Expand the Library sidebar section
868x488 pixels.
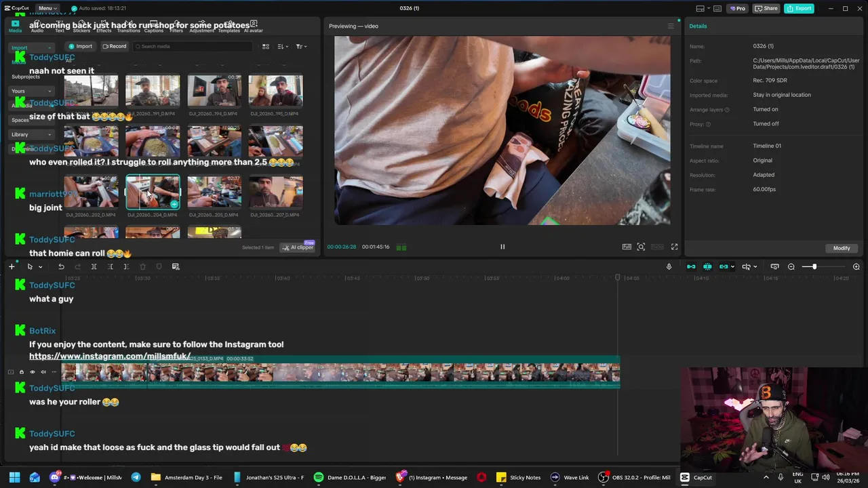coord(31,134)
